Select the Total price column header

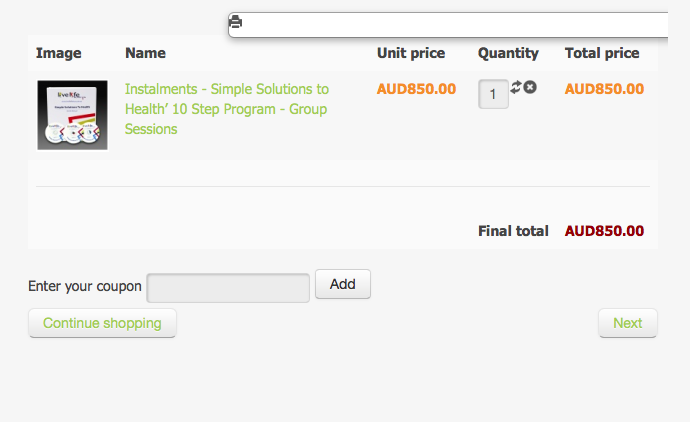coord(602,53)
